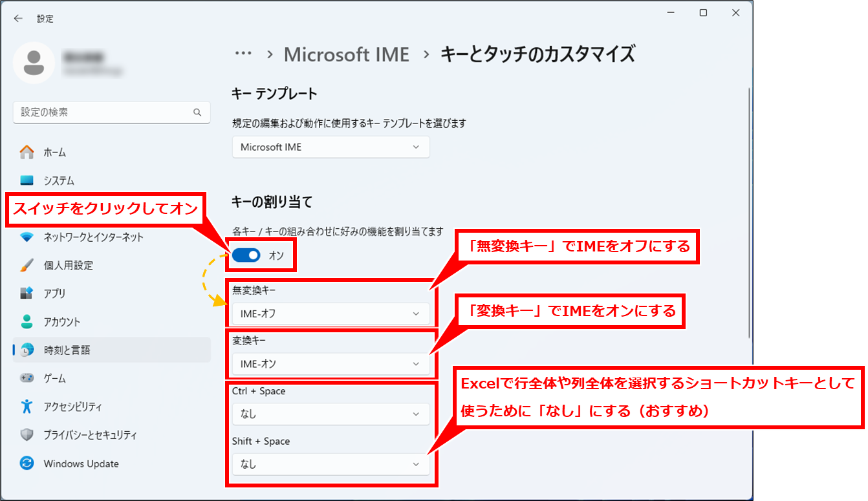Viewport: 868px width, 501px height.
Task: Open ネットワークとインターネット settings
Action: pos(112,237)
